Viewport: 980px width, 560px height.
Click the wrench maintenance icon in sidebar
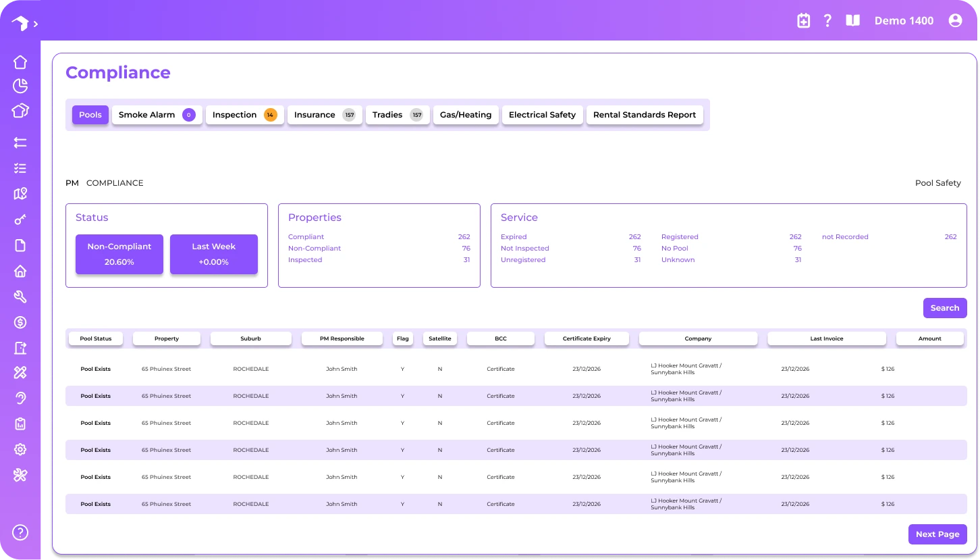(20, 297)
